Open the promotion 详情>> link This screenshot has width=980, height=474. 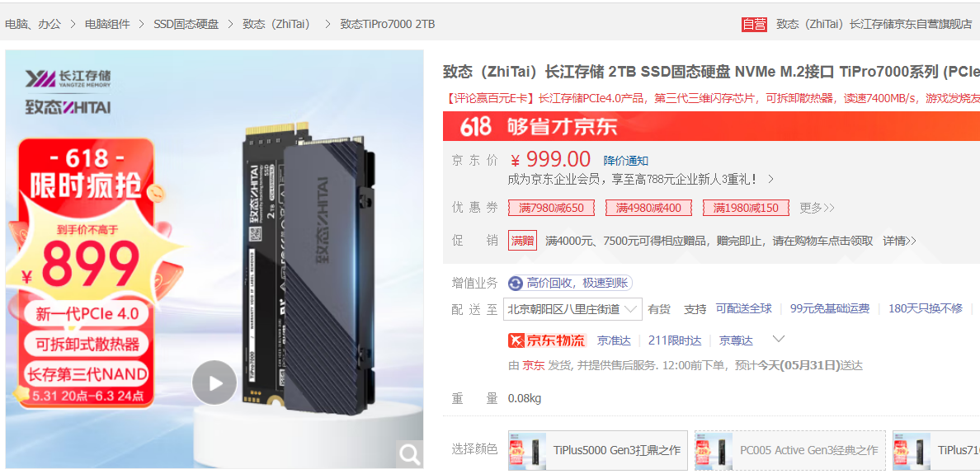tap(899, 241)
